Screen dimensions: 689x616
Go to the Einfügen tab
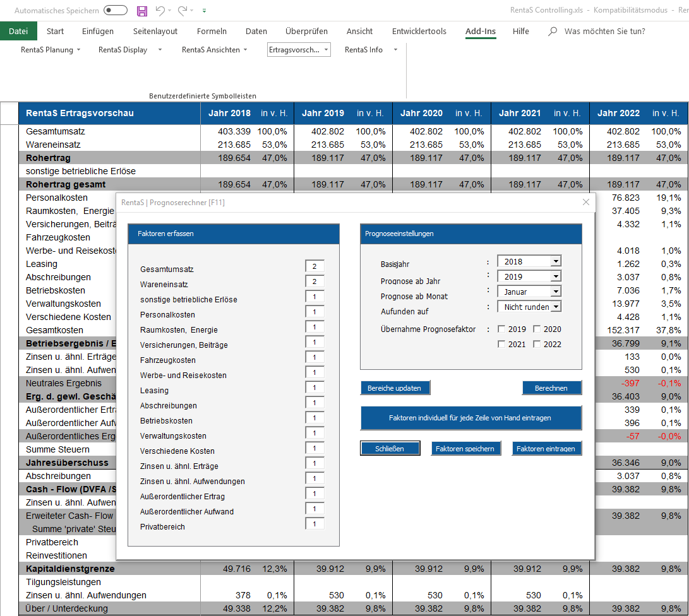[97, 31]
